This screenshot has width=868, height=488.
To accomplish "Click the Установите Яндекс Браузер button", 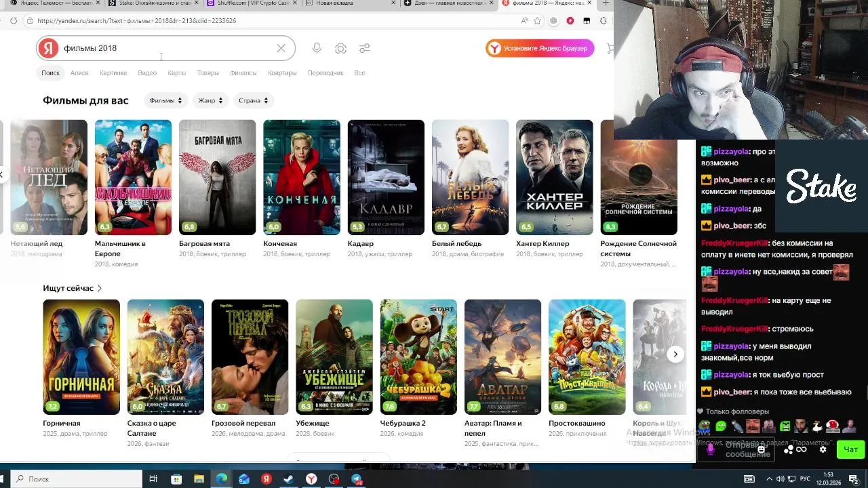I will pos(540,48).
